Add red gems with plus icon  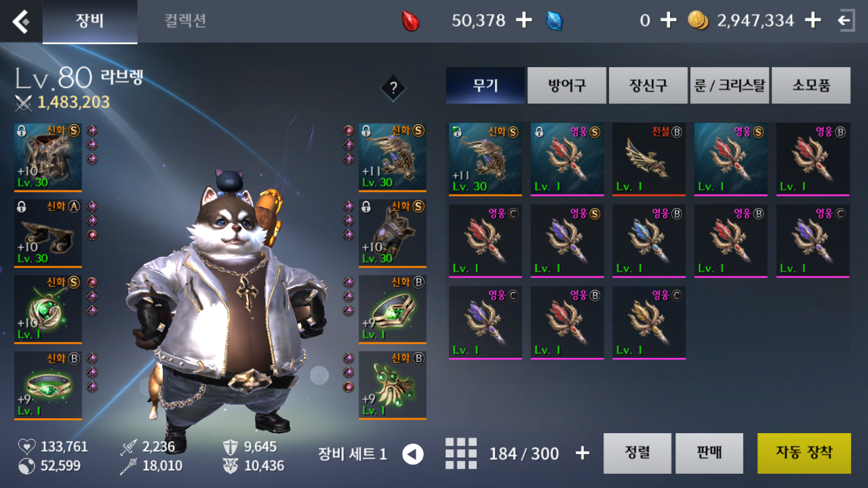tap(524, 20)
